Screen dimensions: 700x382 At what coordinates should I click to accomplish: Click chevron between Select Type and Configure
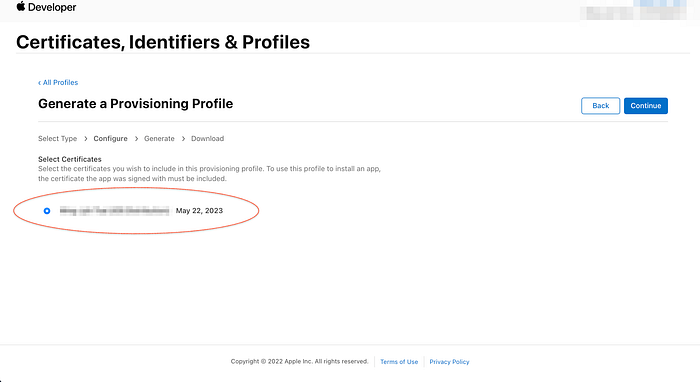[x=86, y=139]
